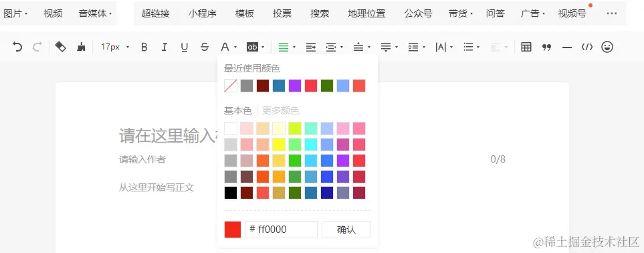Expand the font color dropdown arrow

coord(235,48)
